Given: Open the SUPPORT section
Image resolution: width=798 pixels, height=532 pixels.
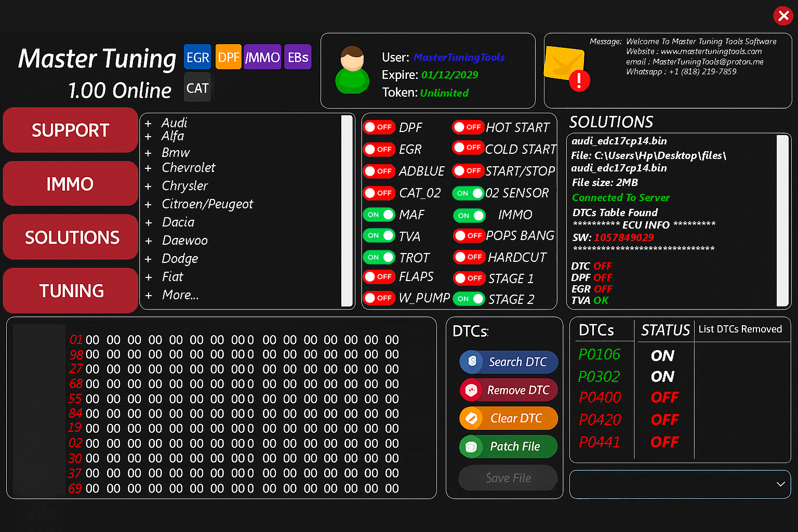Looking at the screenshot, I should click(x=71, y=130).
